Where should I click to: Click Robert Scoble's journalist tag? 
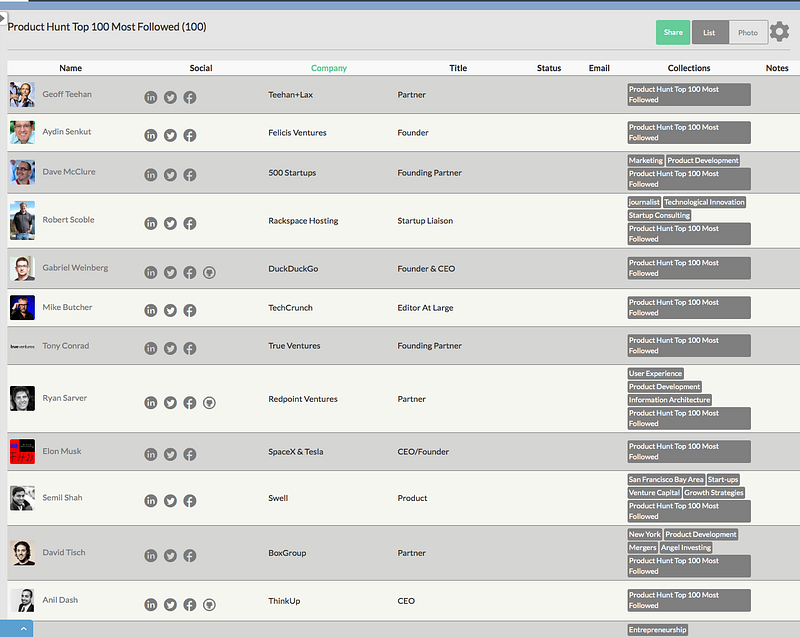pos(644,202)
